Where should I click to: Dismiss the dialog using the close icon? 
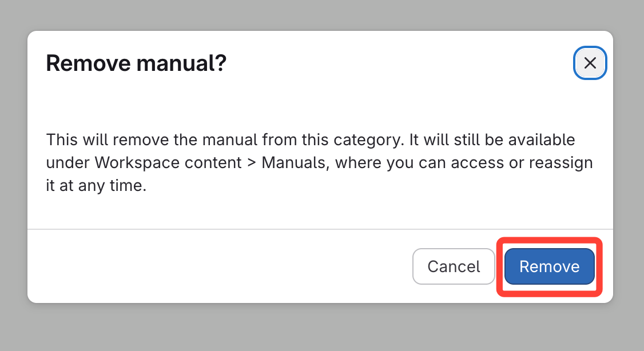[x=590, y=63]
